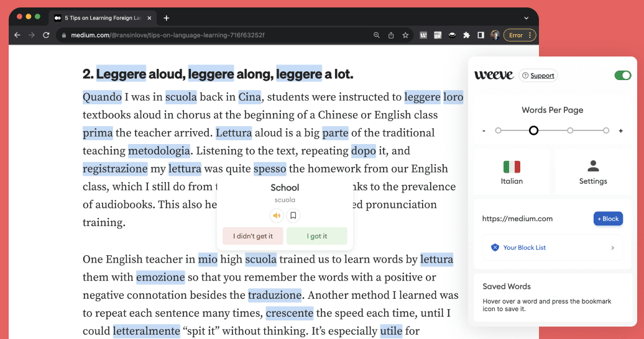Bookmark the word scuola in the popup

293,215
